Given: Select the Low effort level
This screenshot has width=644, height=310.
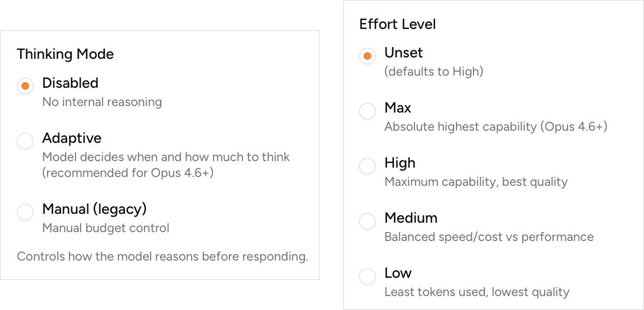Looking at the screenshot, I should click(x=367, y=276).
